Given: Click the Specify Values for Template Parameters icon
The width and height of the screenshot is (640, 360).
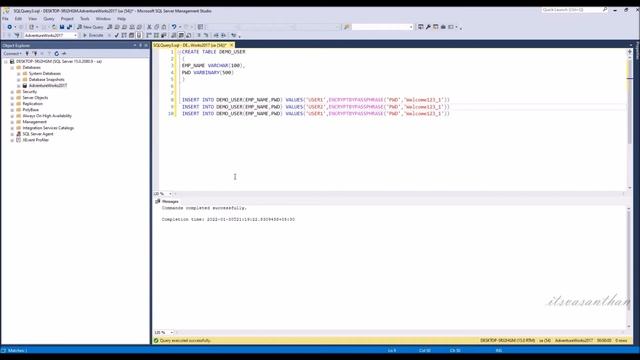Looking at the screenshot, I should pyautogui.click(x=233, y=36).
